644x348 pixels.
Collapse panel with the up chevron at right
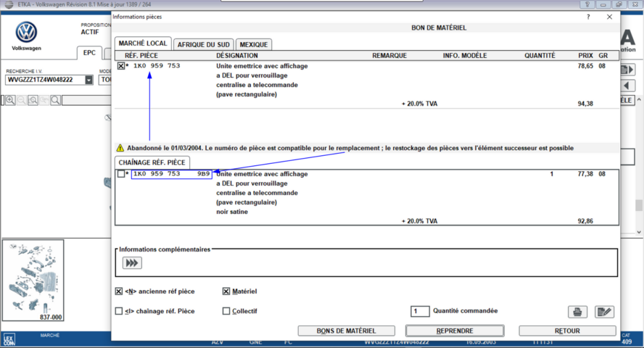pyautogui.click(x=639, y=100)
